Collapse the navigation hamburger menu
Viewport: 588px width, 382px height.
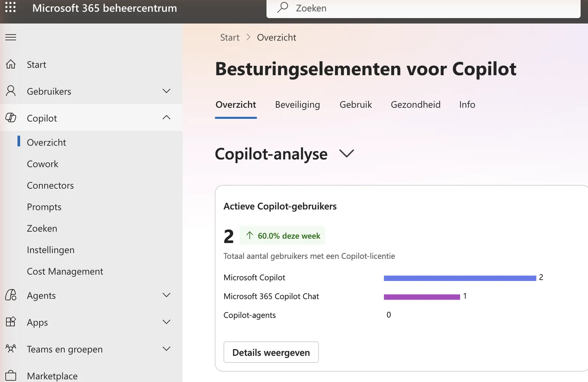[x=11, y=37]
